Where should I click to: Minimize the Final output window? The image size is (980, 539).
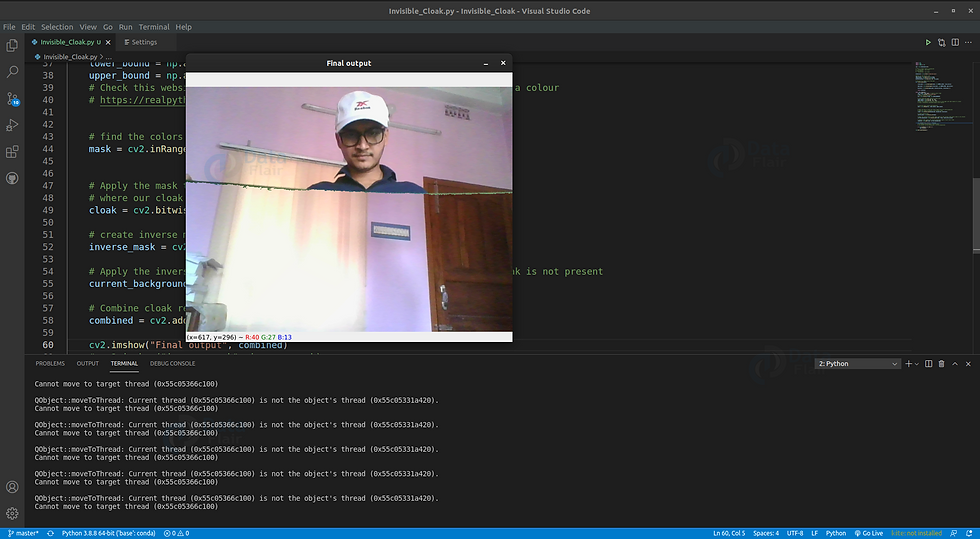486,63
